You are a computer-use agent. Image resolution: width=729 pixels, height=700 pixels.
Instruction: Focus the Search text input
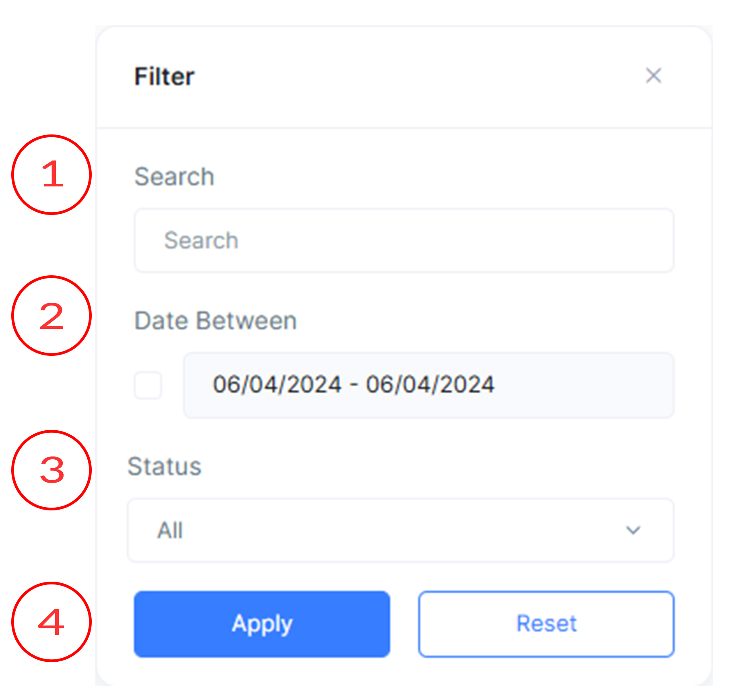click(404, 240)
